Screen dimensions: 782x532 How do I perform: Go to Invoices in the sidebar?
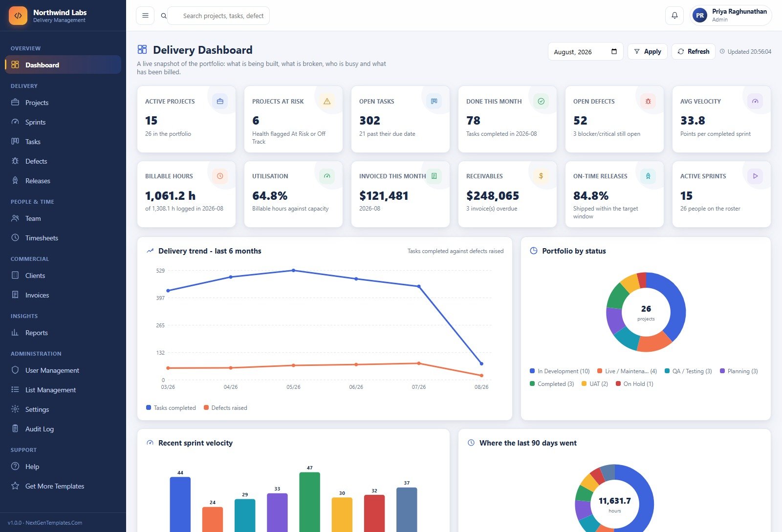click(x=63, y=295)
